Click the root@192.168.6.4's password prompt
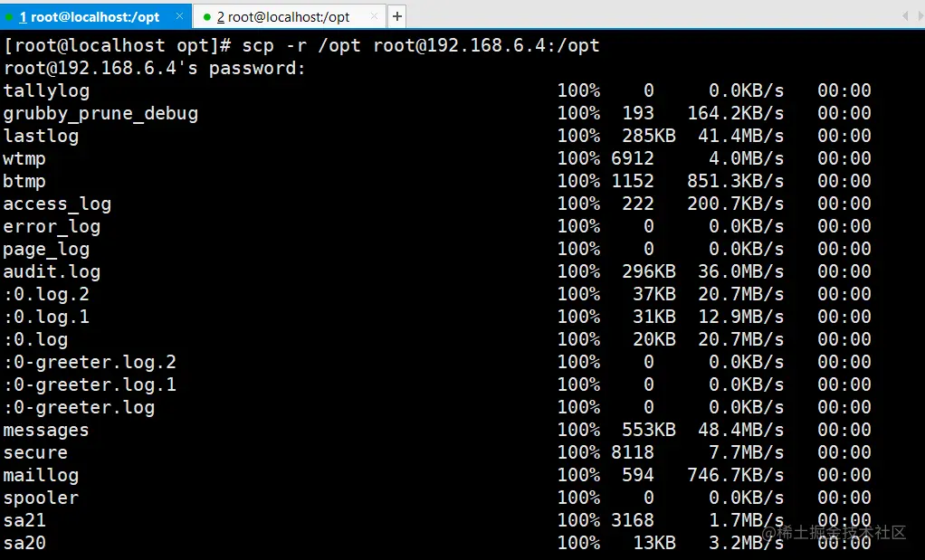Viewport: 925px width, 560px height. (155, 68)
